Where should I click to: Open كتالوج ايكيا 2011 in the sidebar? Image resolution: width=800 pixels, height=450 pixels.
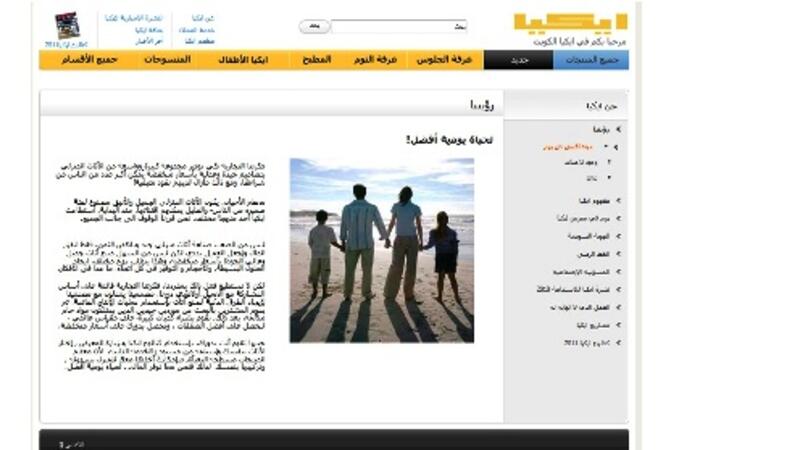(587, 343)
